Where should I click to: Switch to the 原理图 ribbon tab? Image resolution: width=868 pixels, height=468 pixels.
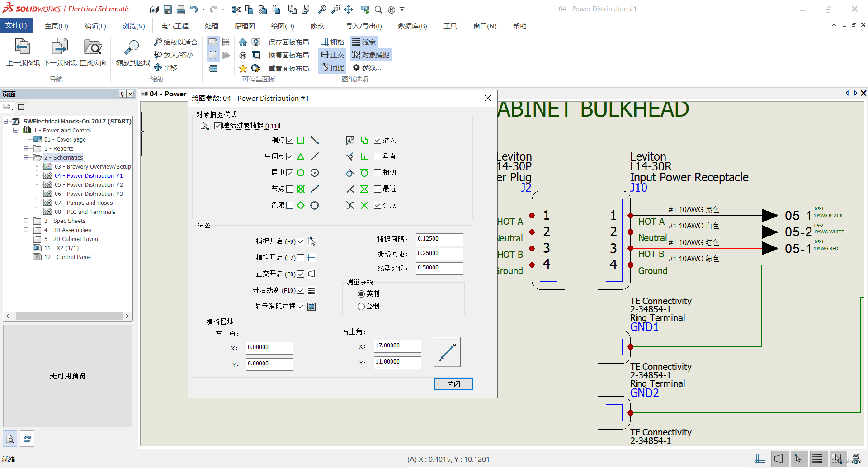(245, 26)
